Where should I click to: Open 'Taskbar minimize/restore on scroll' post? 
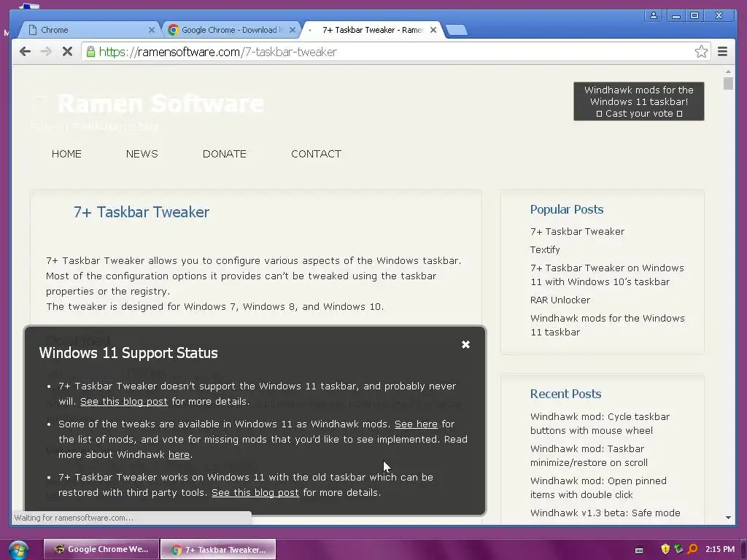[589, 456]
